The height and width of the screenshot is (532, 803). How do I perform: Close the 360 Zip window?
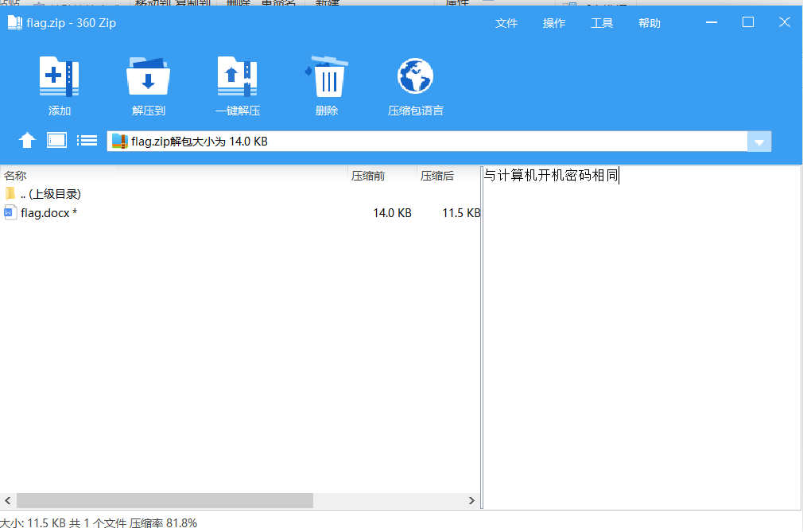tap(784, 22)
